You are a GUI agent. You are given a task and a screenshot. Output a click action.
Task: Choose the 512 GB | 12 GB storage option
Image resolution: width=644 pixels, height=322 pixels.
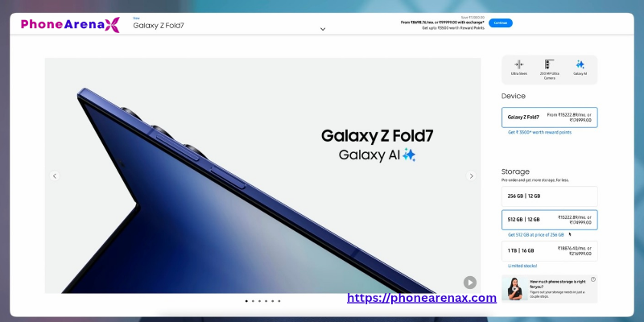pos(550,220)
